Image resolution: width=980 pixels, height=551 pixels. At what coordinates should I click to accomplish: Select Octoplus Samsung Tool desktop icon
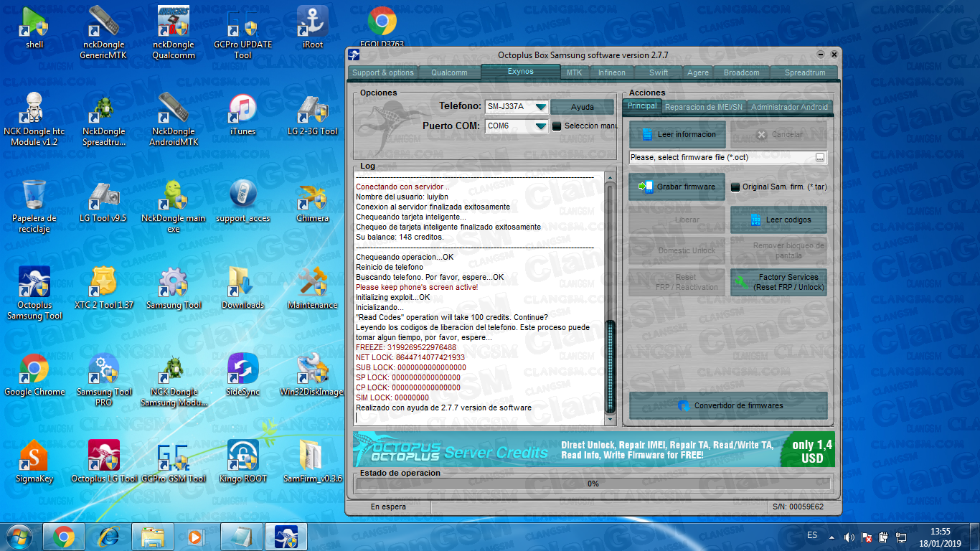pos(34,293)
